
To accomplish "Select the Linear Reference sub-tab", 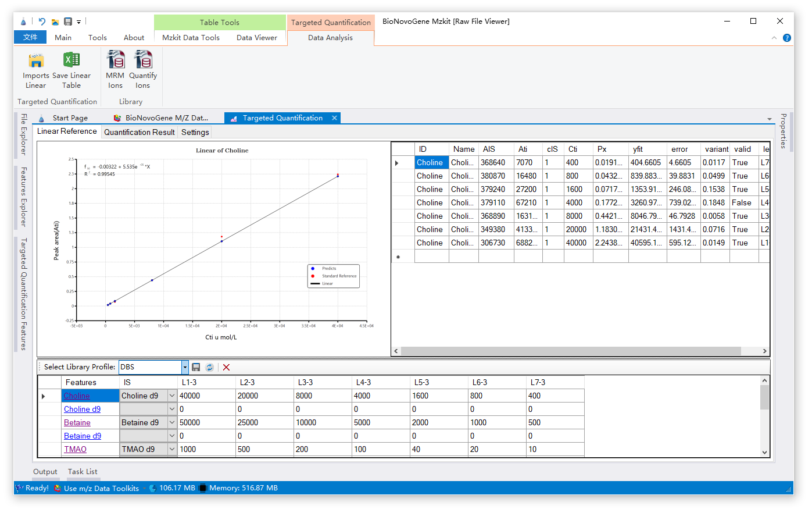I will [67, 131].
